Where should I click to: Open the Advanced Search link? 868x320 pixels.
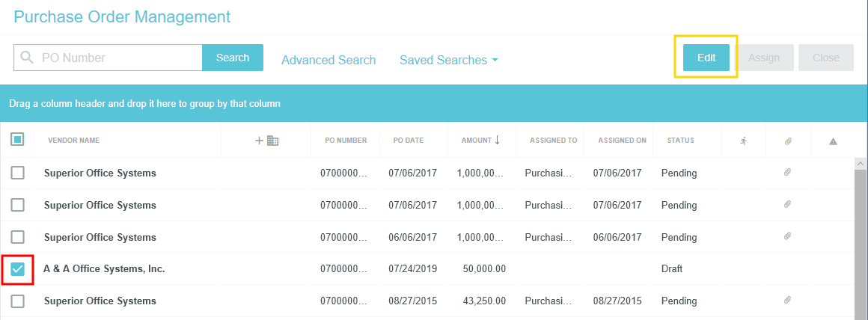point(328,60)
